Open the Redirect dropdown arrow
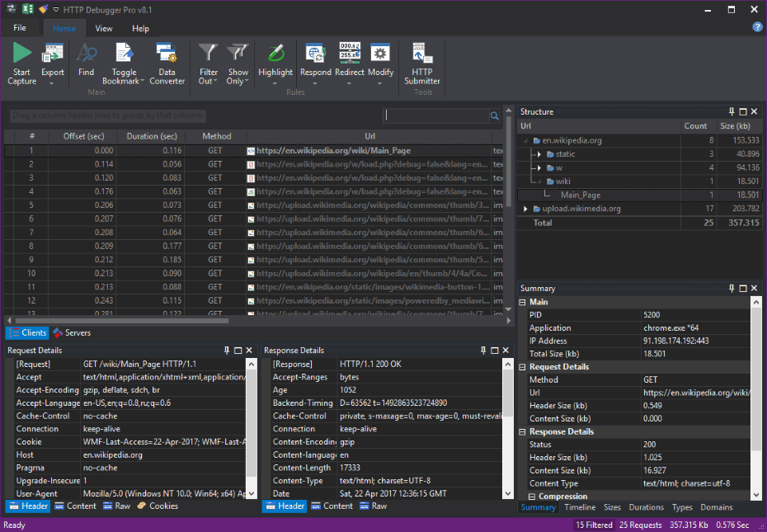Image resolution: width=767 pixels, height=532 pixels. point(349,83)
